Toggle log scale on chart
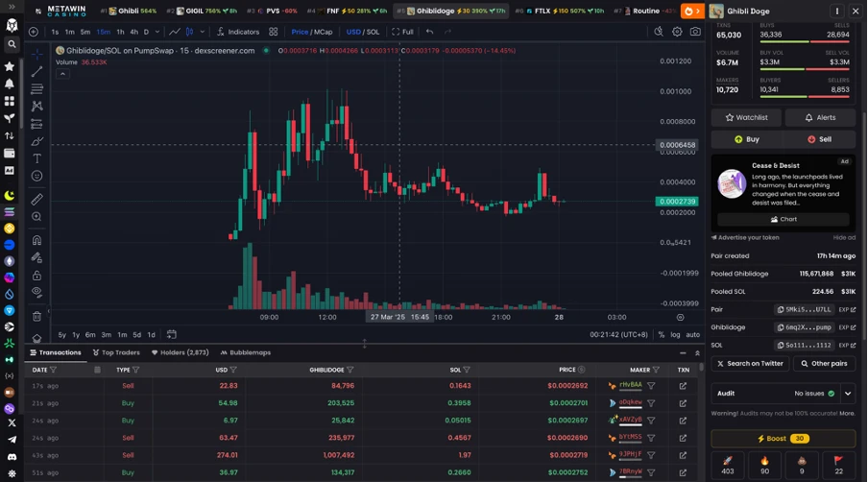 [x=675, y=334]
